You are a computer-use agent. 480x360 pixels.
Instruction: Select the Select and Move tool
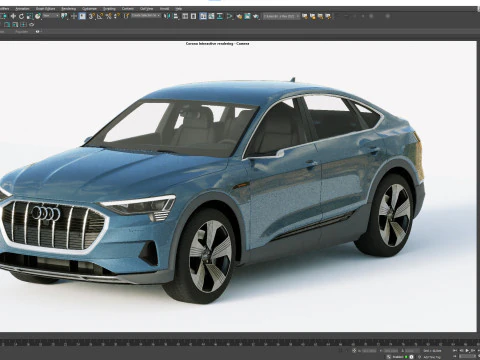point(13,16)
